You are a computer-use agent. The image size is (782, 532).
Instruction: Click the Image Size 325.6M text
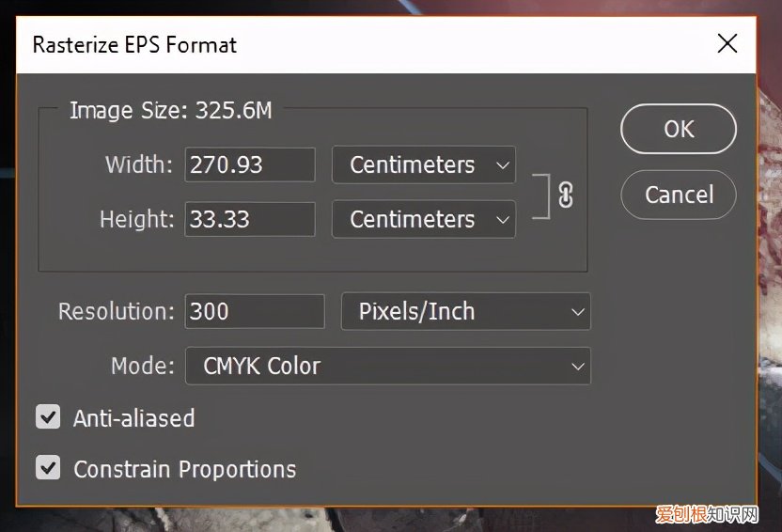[171, 110]
